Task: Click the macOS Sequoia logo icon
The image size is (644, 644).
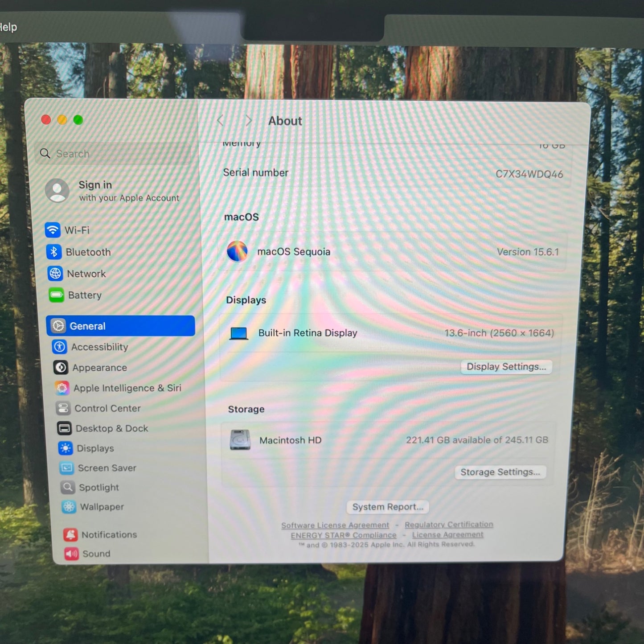Action: coord(237,251)
